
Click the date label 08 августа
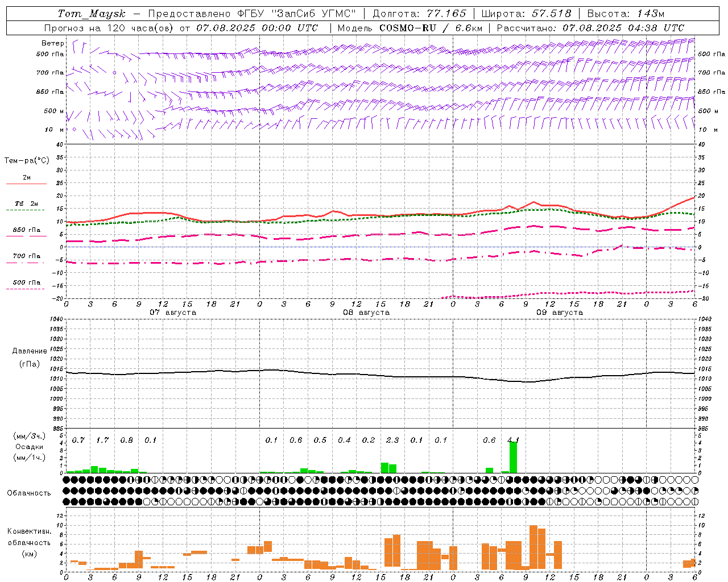click(x=366, y=313)
